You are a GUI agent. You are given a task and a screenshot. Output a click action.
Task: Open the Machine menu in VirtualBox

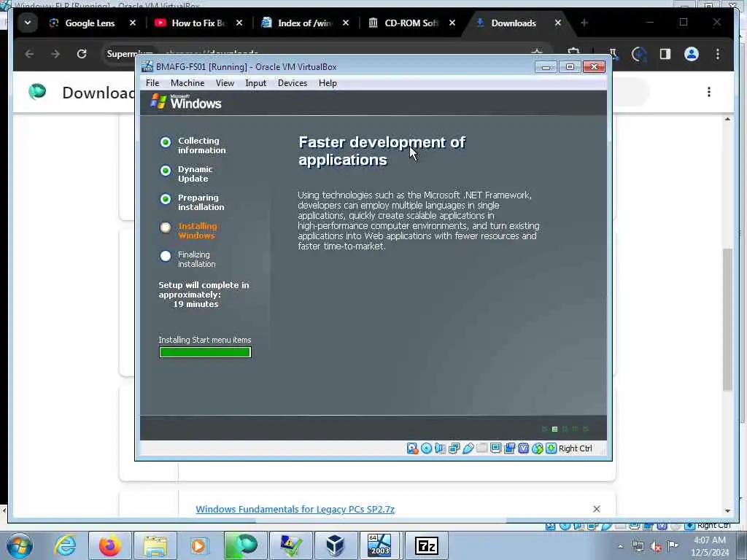[187, 83]
